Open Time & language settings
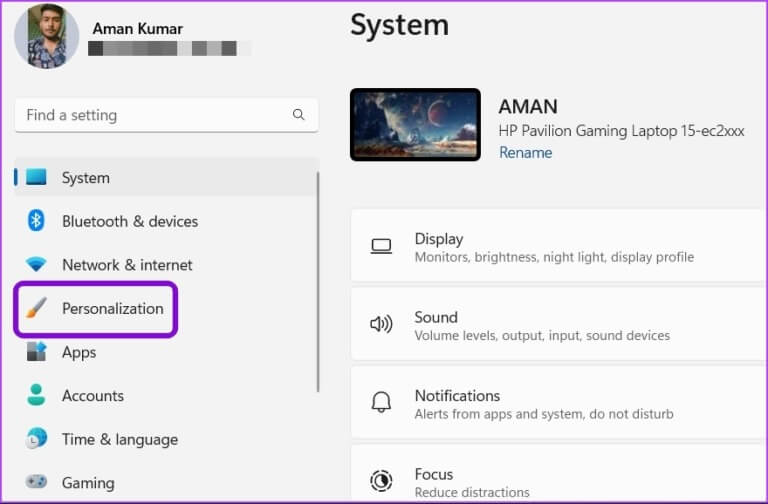Image resolution: width=768 pixels, height=504 pixels. pyautogui.click(x=167, y=439)
